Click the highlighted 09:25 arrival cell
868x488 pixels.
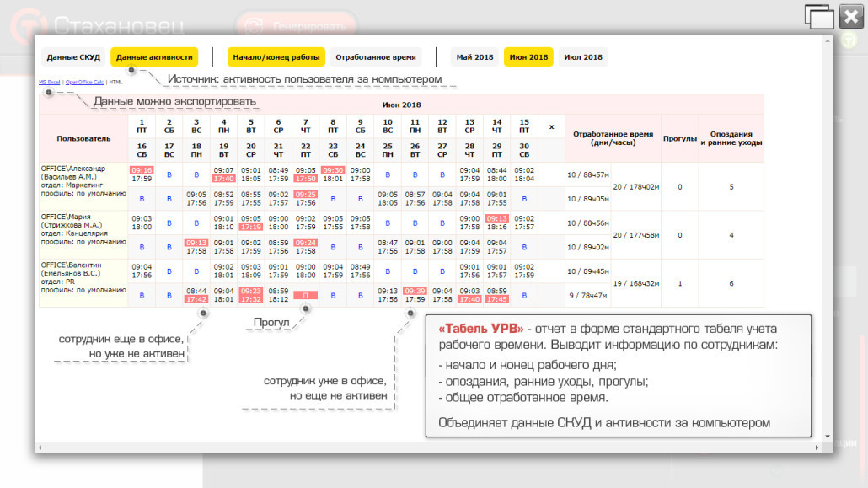pyautogui.click(x=306, y=195)
